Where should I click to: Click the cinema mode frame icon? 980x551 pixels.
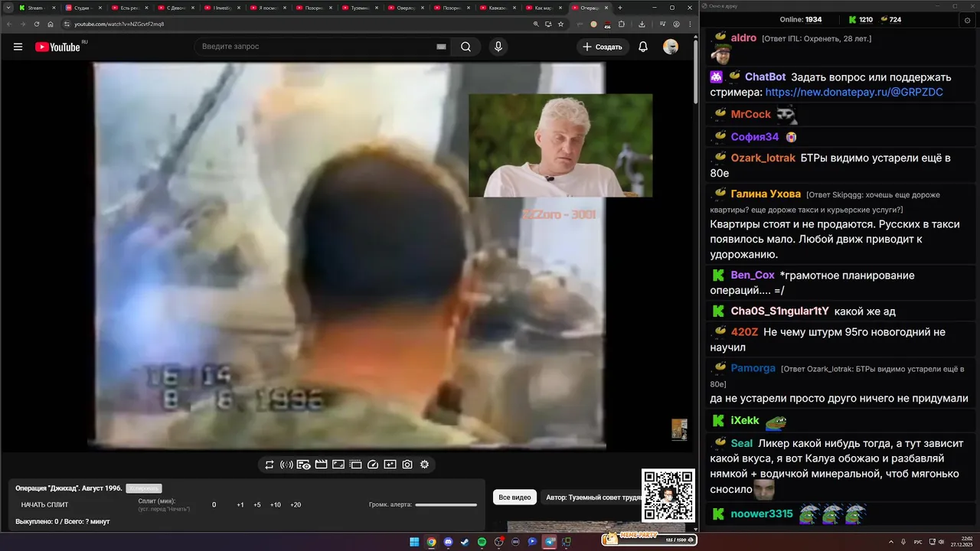click(355, 465)
